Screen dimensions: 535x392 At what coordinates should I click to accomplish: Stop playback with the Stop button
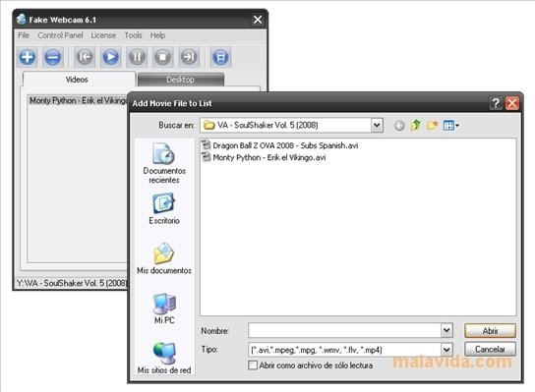(162, 57)
